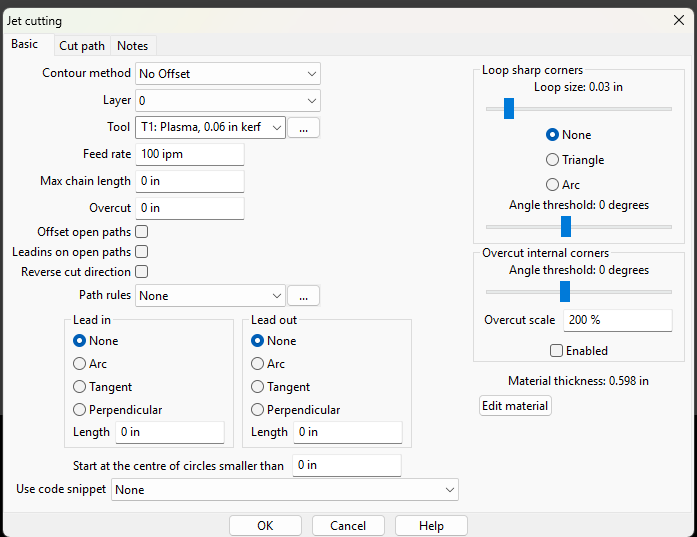Open the Path rules dropdown

point(210,296)
